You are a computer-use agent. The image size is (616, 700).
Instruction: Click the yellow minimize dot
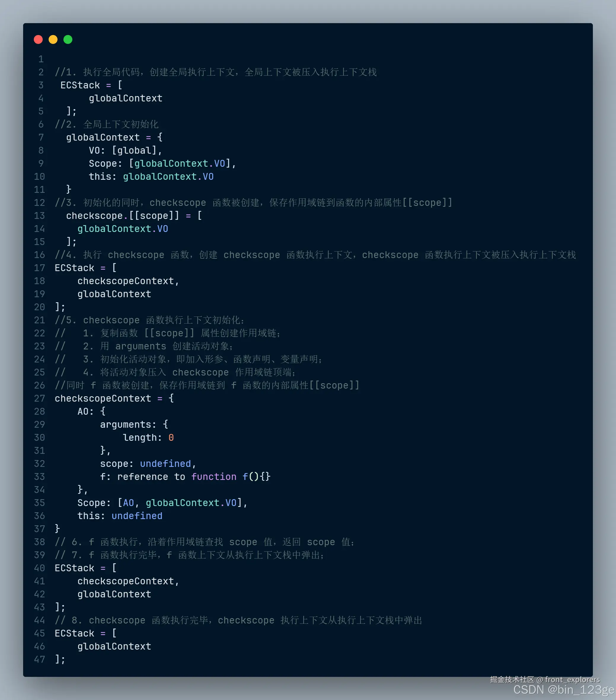coord(53,40)
